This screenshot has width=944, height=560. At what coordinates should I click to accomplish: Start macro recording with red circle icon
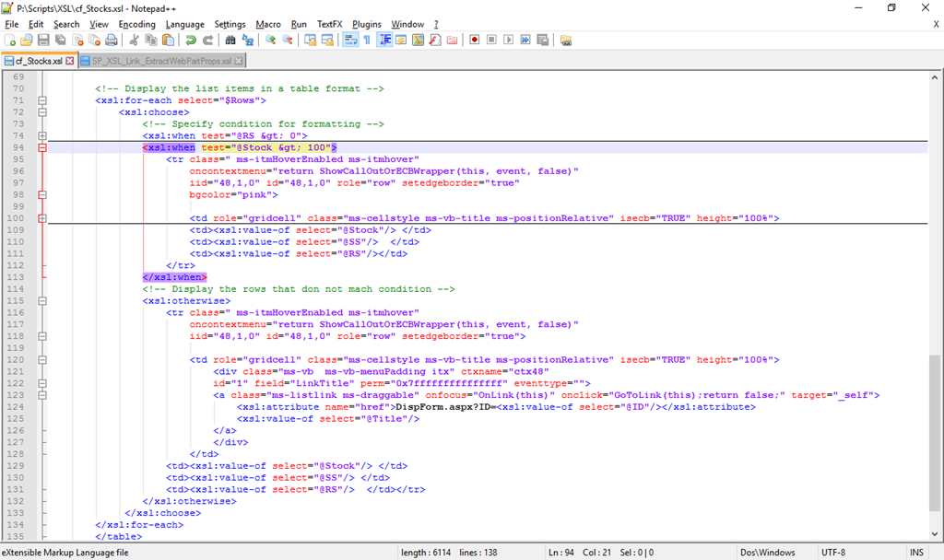pyautogui.click(x=475, y=41)
